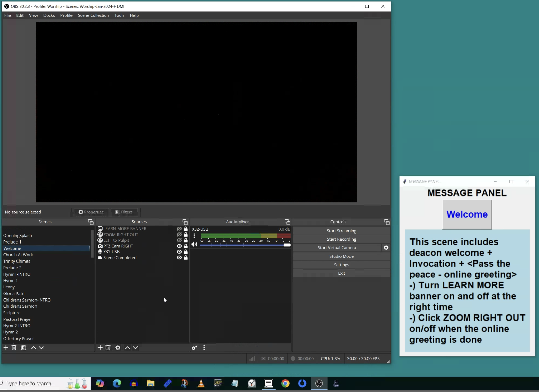Hide the PTZ Cam RIGHT source

(x=179, y=246)
